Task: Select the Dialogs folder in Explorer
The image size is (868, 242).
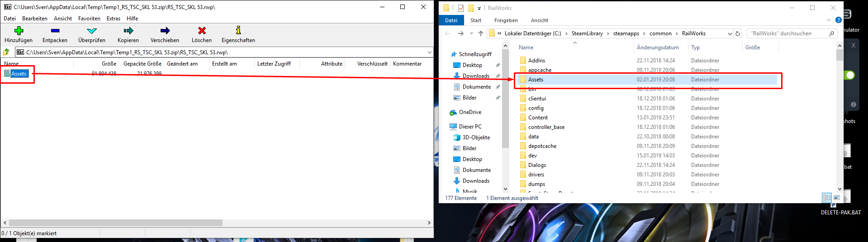Action: (537, 165)
